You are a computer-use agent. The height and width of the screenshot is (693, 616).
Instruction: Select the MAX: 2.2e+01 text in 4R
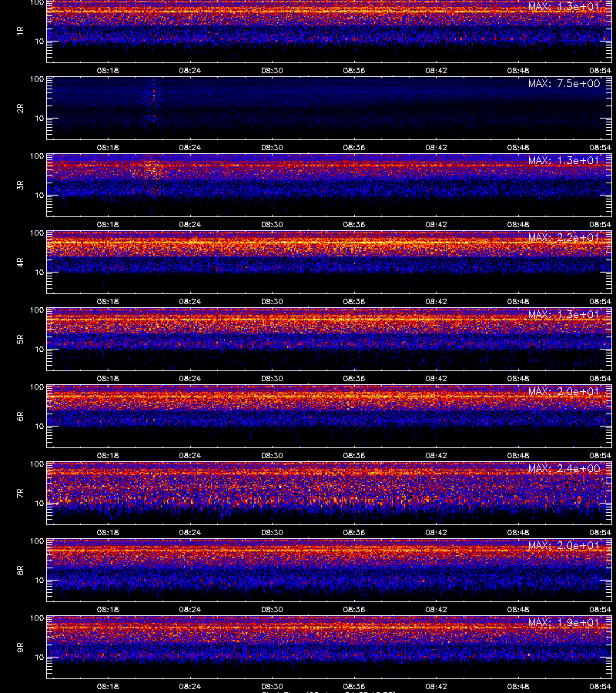coord(564,237)
